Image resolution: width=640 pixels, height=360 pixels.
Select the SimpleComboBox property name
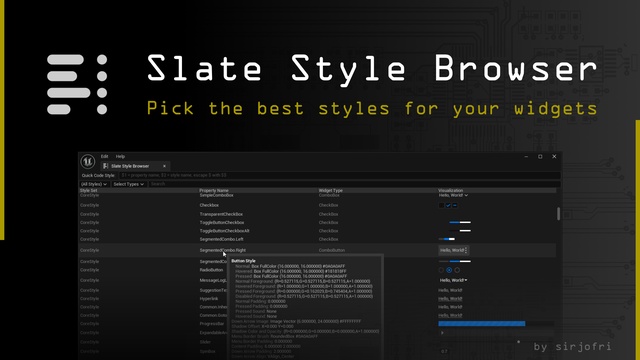point(216,196)
